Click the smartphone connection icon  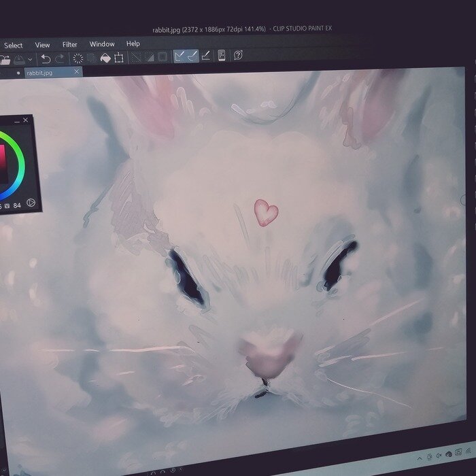[x=222, y=56]
